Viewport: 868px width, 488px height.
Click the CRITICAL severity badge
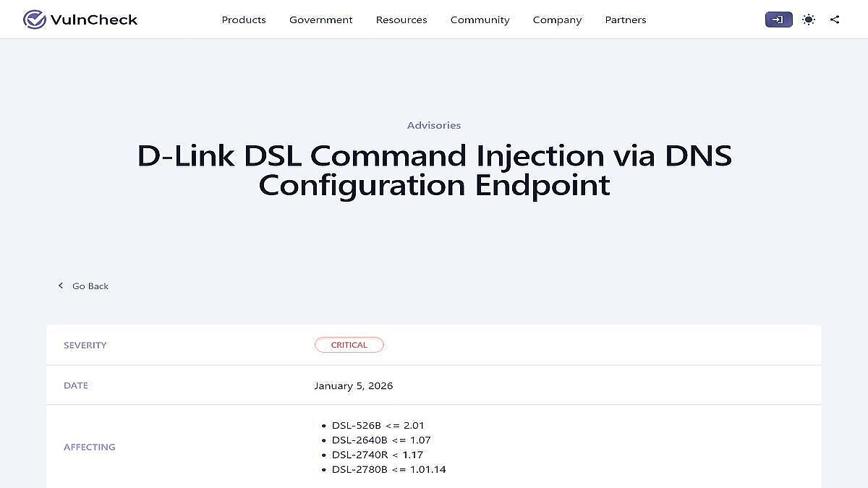click(349, 345)
